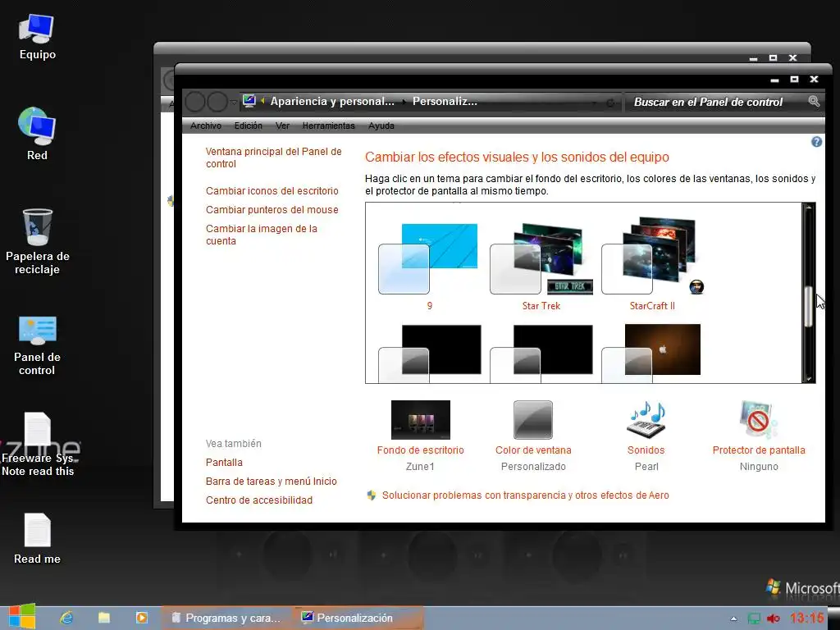The height and width of the screenshot is (630, 840).
Task: Select the Papelera de reciclaje icon
Action: point(38,241)
